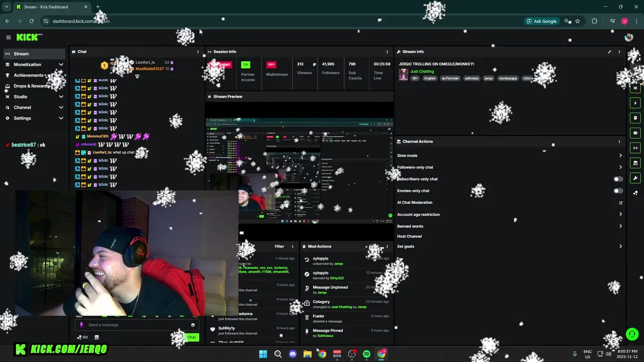Switch to Stream - Kick Dashboard browser tab
644x362 pixels.
coord(52,7)
